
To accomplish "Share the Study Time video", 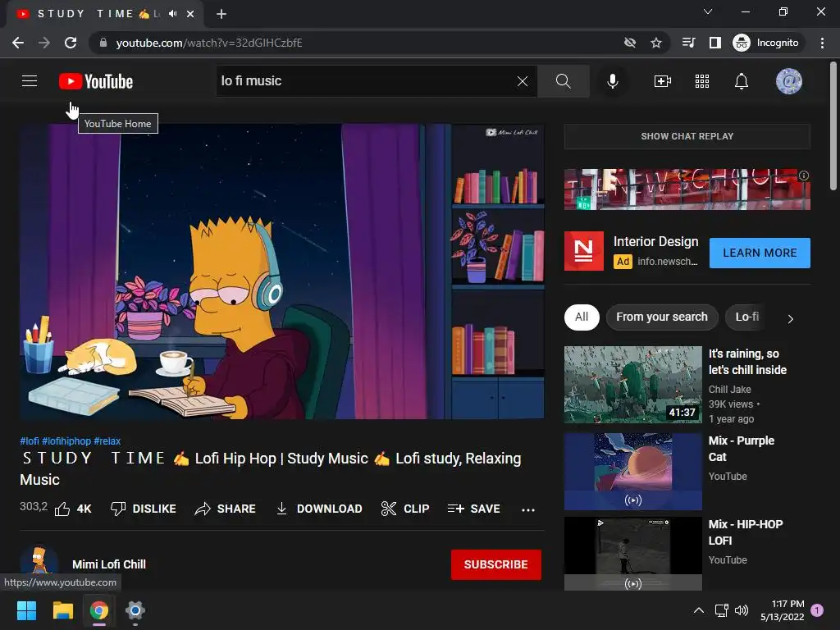I will click(x=225, y=509).
